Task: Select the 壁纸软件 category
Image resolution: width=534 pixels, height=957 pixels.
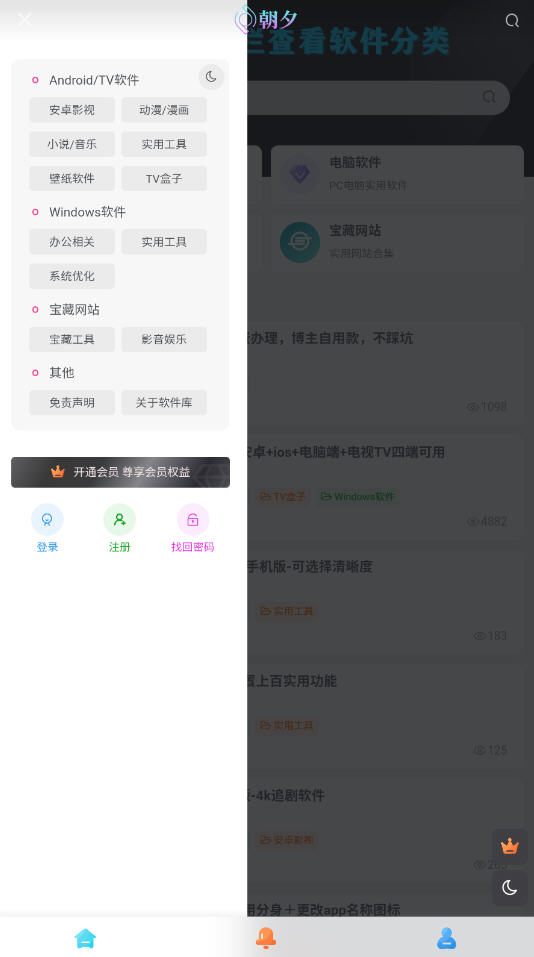Action: 72,178
